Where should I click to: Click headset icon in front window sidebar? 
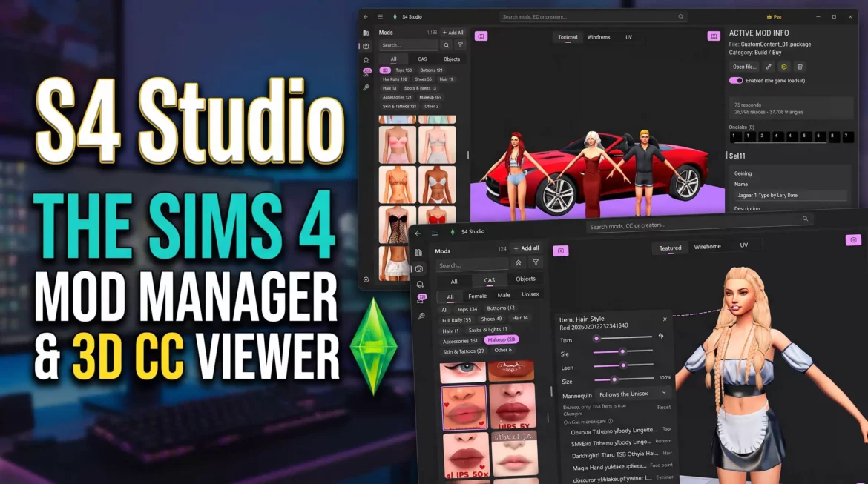pos(420,285)
